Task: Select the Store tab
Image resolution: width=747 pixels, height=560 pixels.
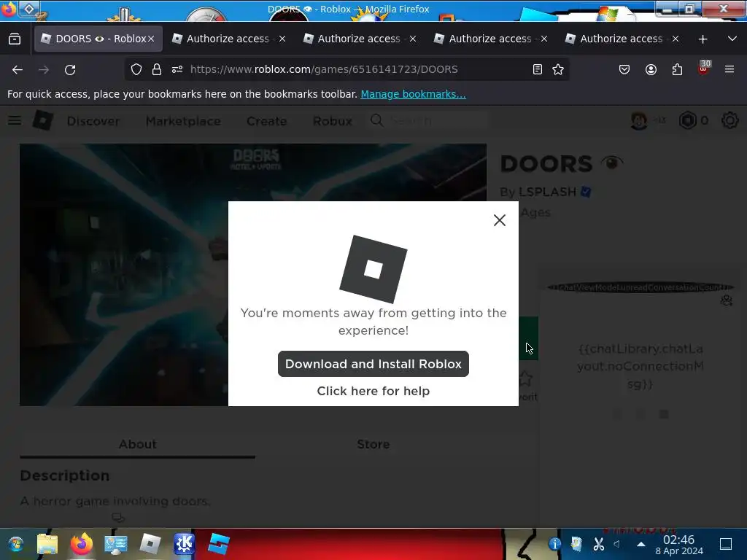Action: click(x=373, y=444)
